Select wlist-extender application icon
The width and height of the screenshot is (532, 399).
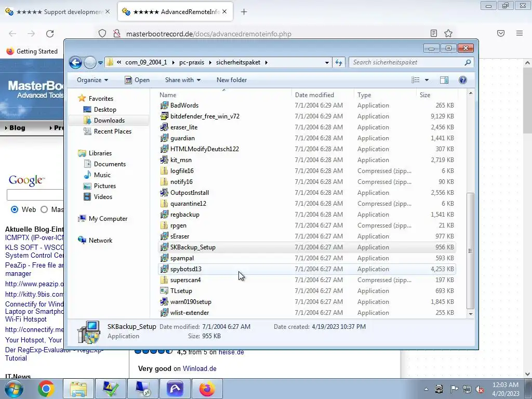(164, 312)
